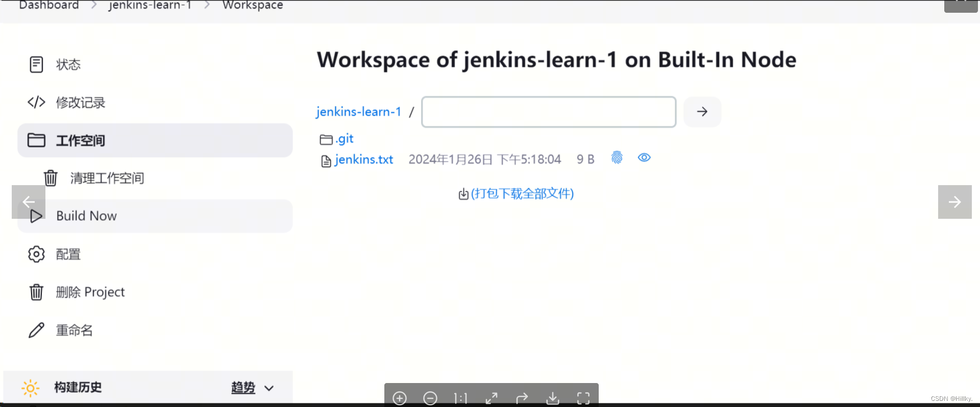Click the 9 B file size text
Image resolution: width=980 pixels, height=407 pixels.
[585, 160]
